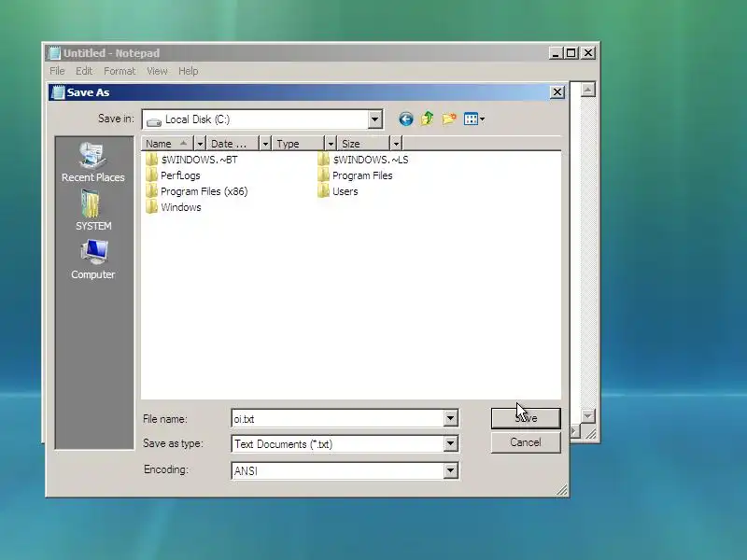Open the Format menu in Notepad

click(120, 71)
